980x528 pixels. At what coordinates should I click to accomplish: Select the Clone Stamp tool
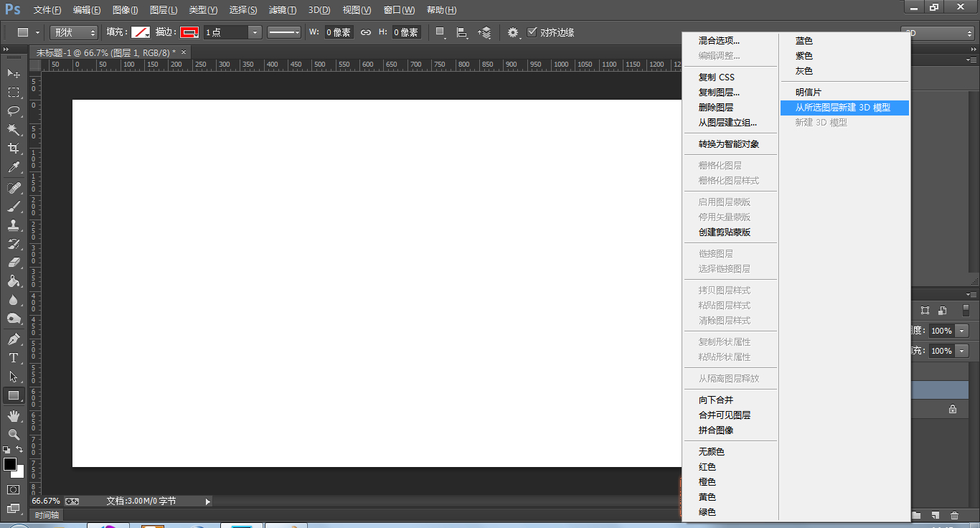tap(14, 225)
